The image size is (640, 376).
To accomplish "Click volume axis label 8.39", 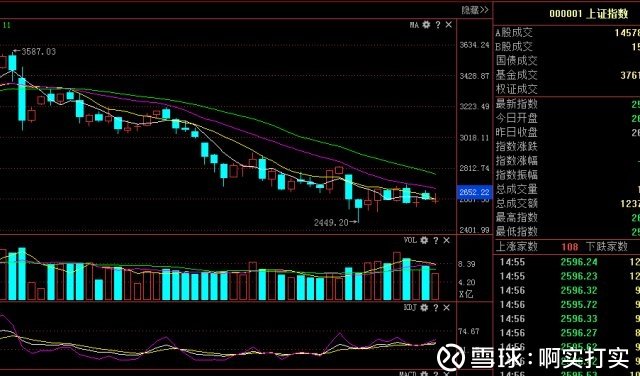I will 467,265.
